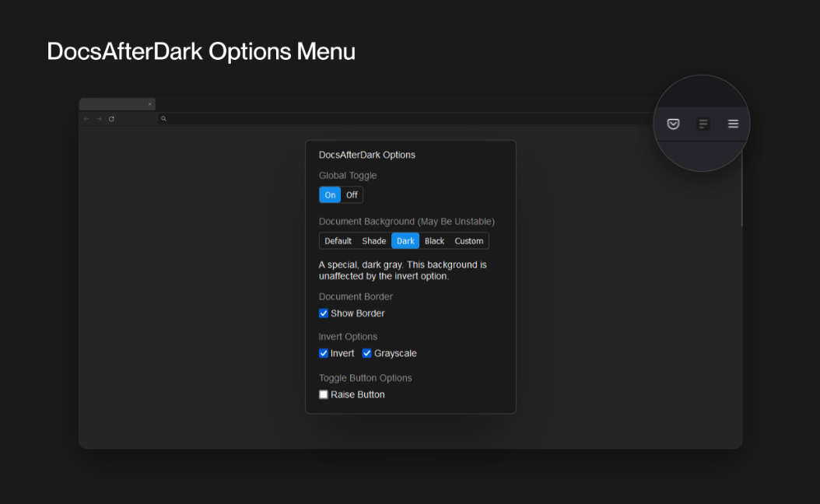This screenshot has height=504, width=820.
Task: Click the 'Toggle Button Options' label
Action: pos(366,378)
